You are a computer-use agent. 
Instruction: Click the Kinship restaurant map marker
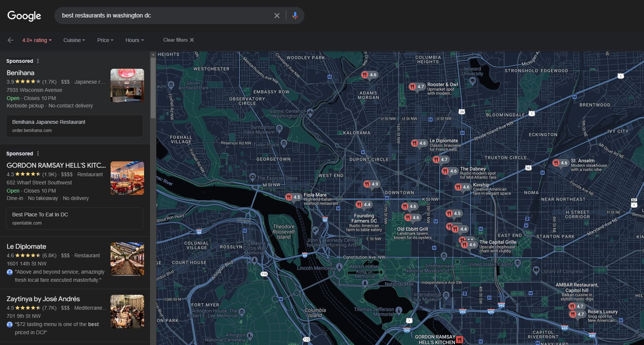[463, 187]
